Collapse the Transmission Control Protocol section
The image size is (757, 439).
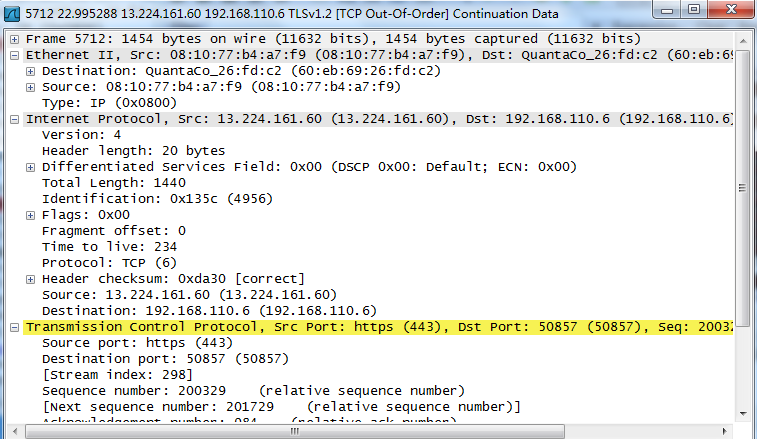click(14, 327)
